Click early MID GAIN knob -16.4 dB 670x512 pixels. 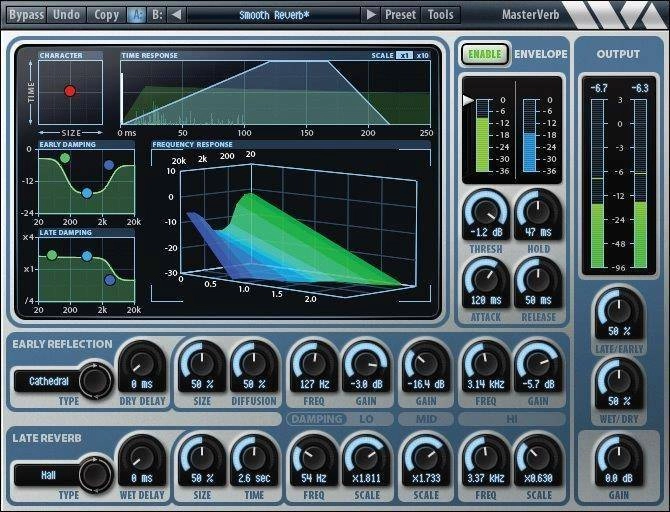426,366
